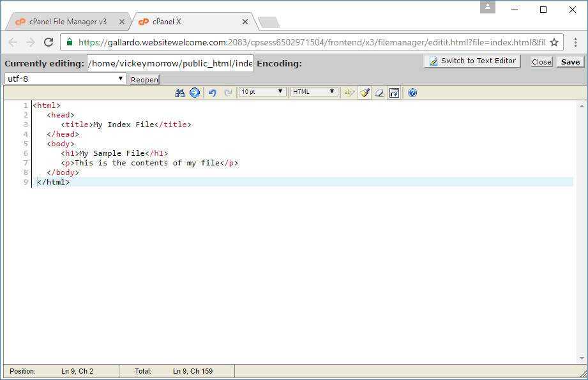The height and width of the screenshot is (380, 588).
Task: Click the title line 'My Index File'
Action: coord(126,125)
